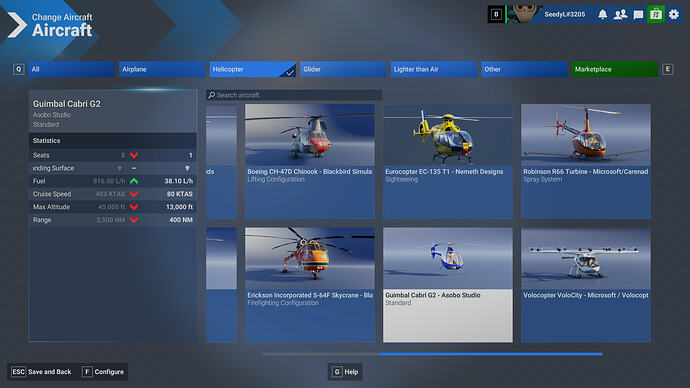Image resolution: width=690 pixels, height=388 pixels.
Task: Select the Guimbal Cabri G2 thumbnail
Action: point(448,258)
